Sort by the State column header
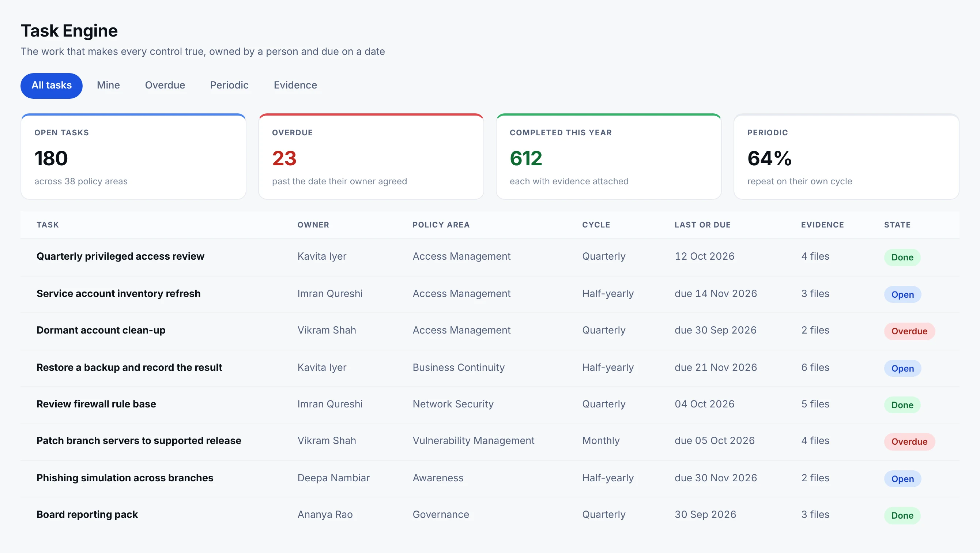 (897, 225)
